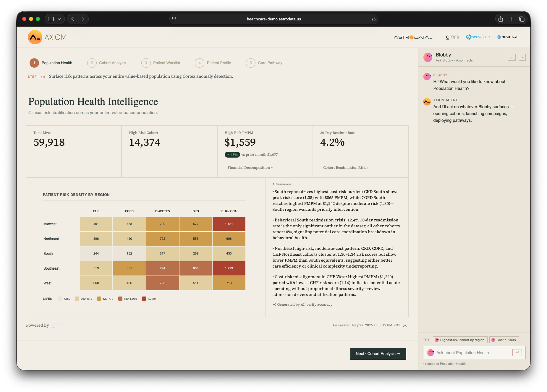Click Total Lives value 59,918
Viewport: 547px width, 392px height.
click(49, 142)
